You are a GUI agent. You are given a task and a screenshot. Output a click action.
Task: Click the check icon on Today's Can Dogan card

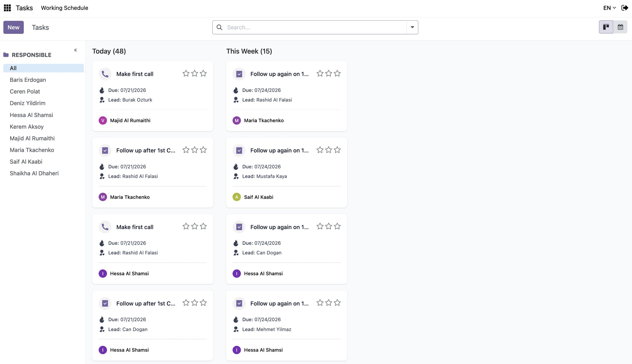point(105,303)
